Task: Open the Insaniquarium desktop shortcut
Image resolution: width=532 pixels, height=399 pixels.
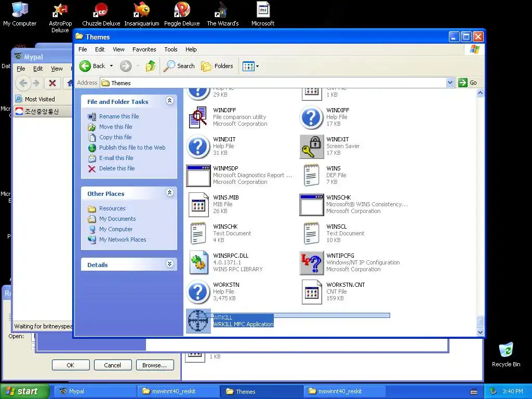Action: tap(142, 14)
